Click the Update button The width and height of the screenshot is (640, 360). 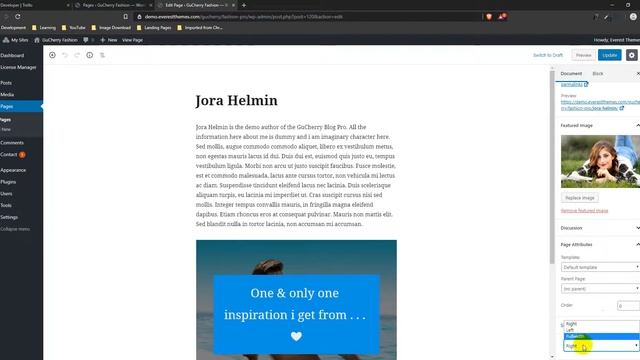click(609, 55)
